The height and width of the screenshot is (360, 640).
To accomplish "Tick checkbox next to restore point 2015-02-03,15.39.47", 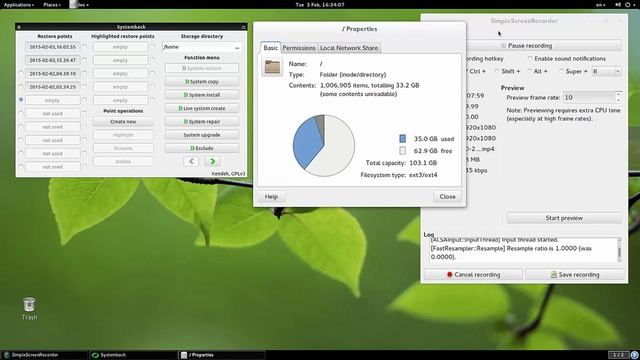I will point(84,60).
